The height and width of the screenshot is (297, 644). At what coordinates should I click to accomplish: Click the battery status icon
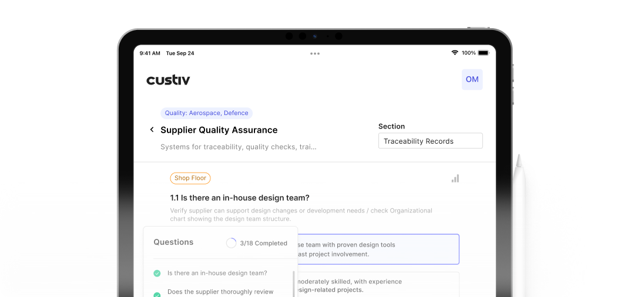pos(484,53)
